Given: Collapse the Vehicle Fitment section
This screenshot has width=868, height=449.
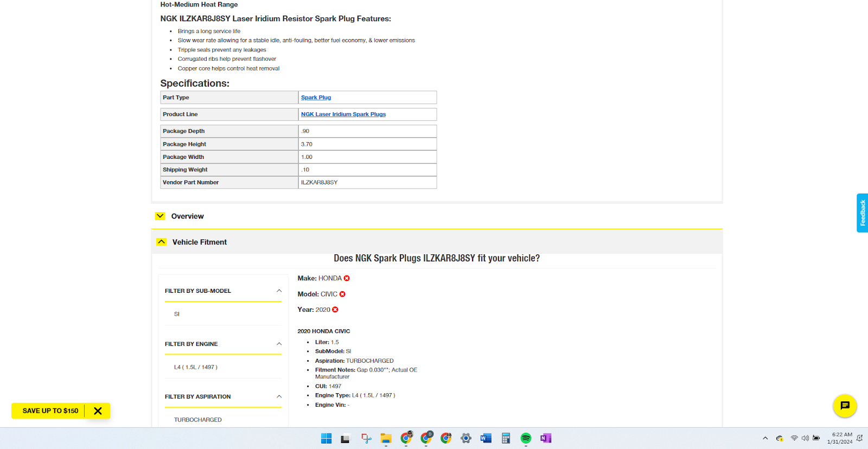Looking at the screenshot, I should 161,242.
